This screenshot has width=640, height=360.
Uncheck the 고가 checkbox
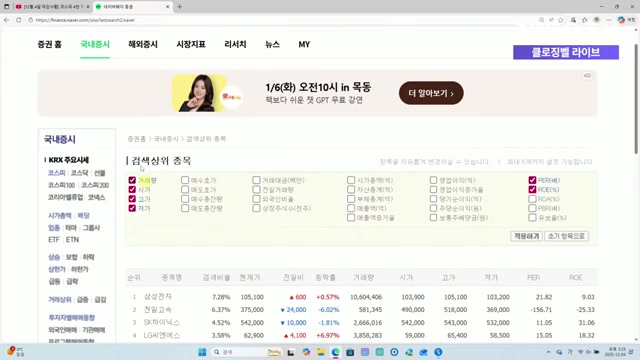[132, 199]
